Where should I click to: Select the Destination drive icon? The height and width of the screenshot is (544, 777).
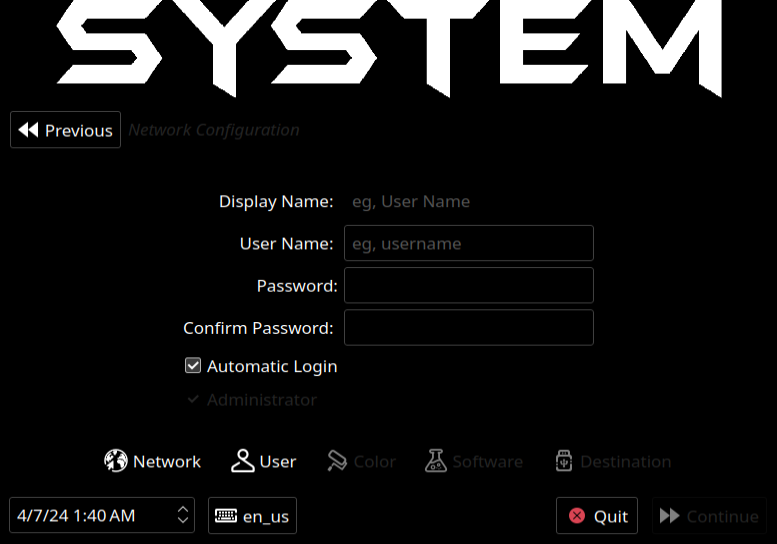tap(564, 461)
